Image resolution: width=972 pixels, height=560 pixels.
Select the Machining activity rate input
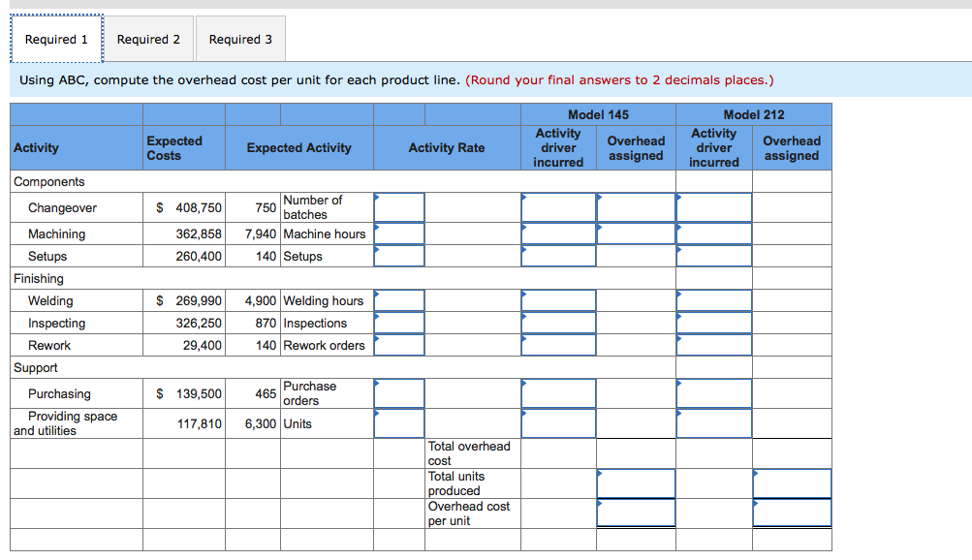(399, 233)
